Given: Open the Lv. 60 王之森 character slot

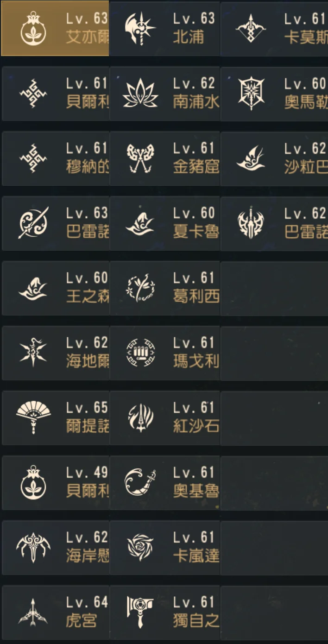Looking at the screenshot, I should (56, 288).
